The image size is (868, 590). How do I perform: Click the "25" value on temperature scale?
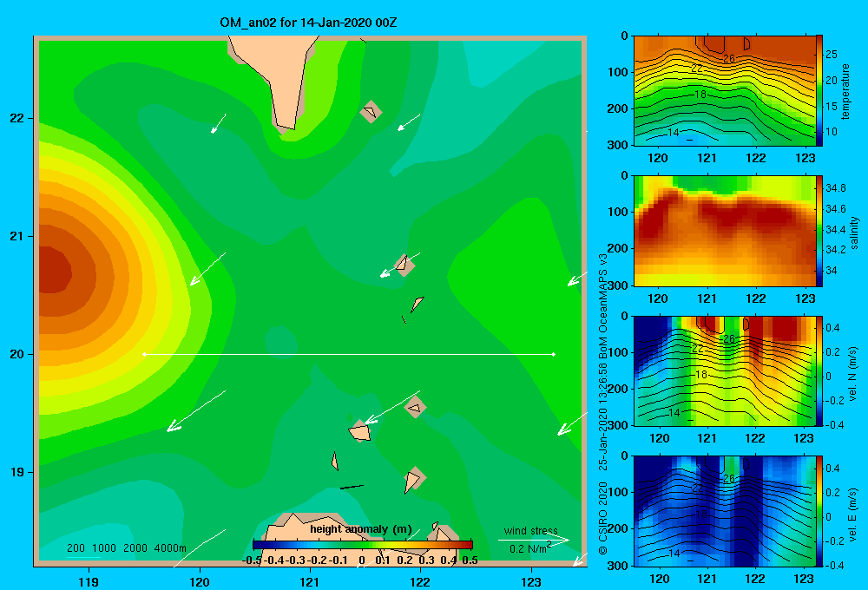pyautogui.click(x=832, y=55)
